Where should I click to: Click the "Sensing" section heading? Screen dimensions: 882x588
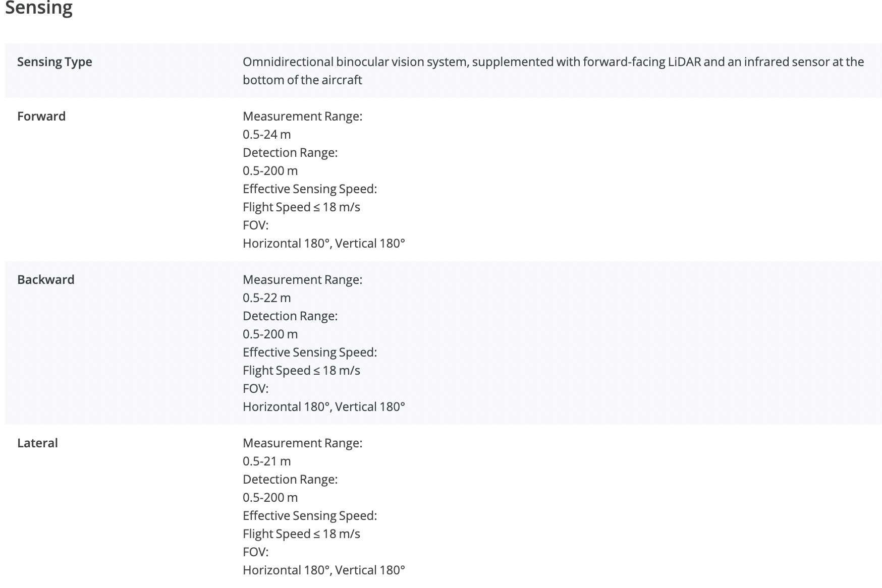point(39,8)
